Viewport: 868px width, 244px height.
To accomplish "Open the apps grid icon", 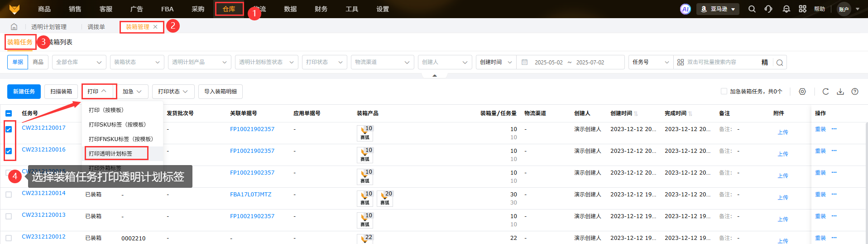I will pyautogui.click(x=802, y=9).
